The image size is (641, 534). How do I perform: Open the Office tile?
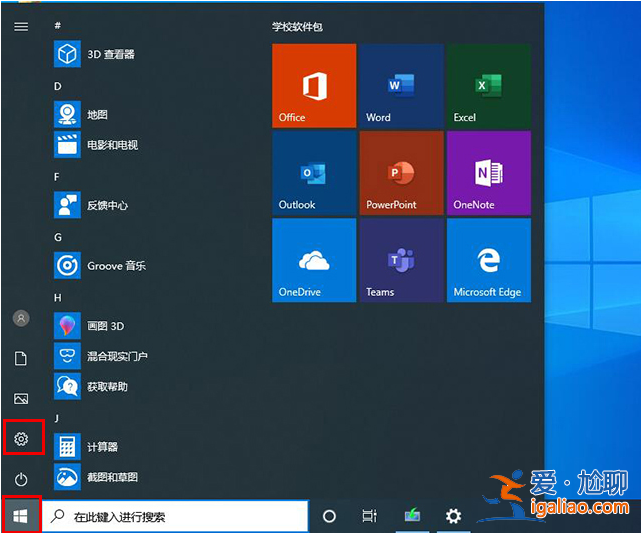click(x=314, y=85)
